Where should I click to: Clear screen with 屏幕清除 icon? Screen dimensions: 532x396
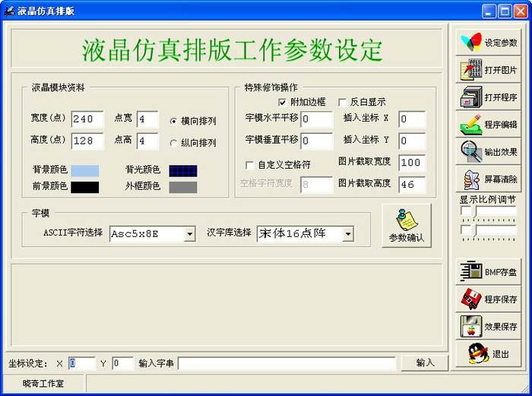tap(488, 179)
